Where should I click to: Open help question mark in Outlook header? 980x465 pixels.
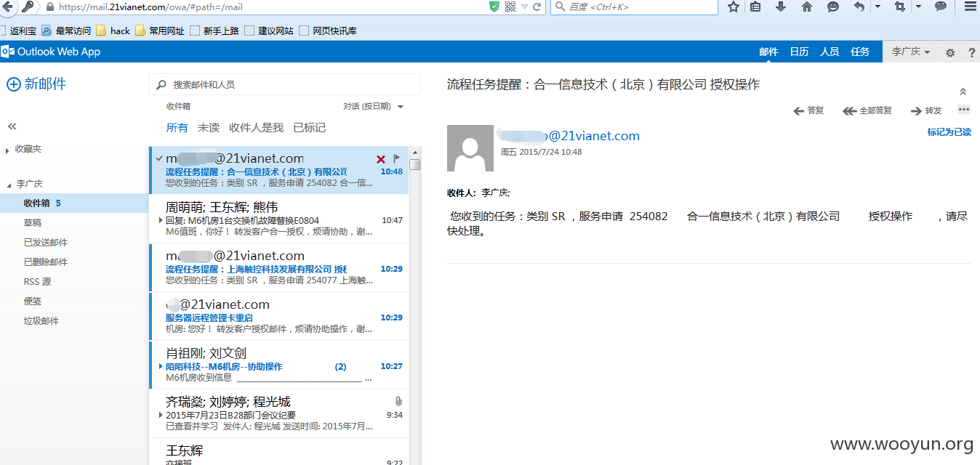[971, 52]
